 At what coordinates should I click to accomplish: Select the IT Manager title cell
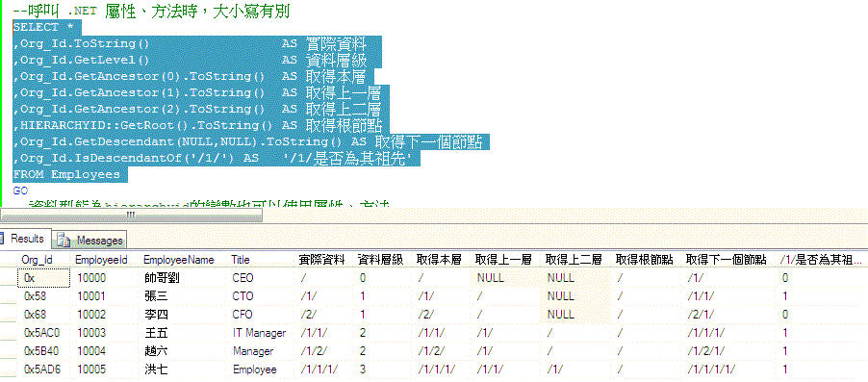pos(259,333)
